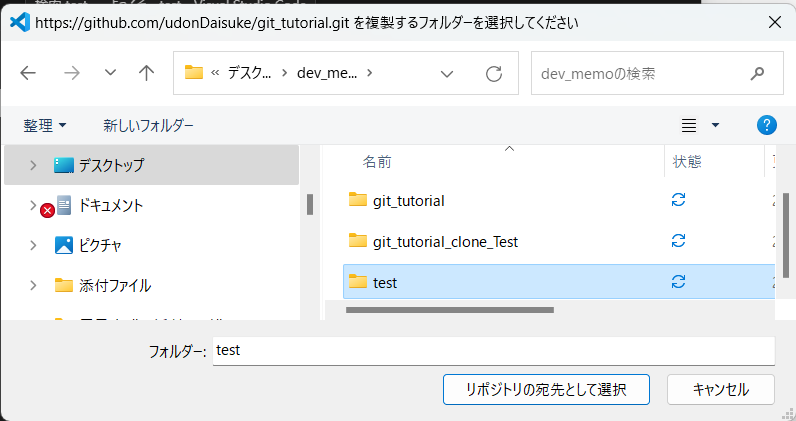Click the view layout list icon
Image resolution: width=796 pixels, height=421 pixels.
pyautogui.click(x=688, y=125)
